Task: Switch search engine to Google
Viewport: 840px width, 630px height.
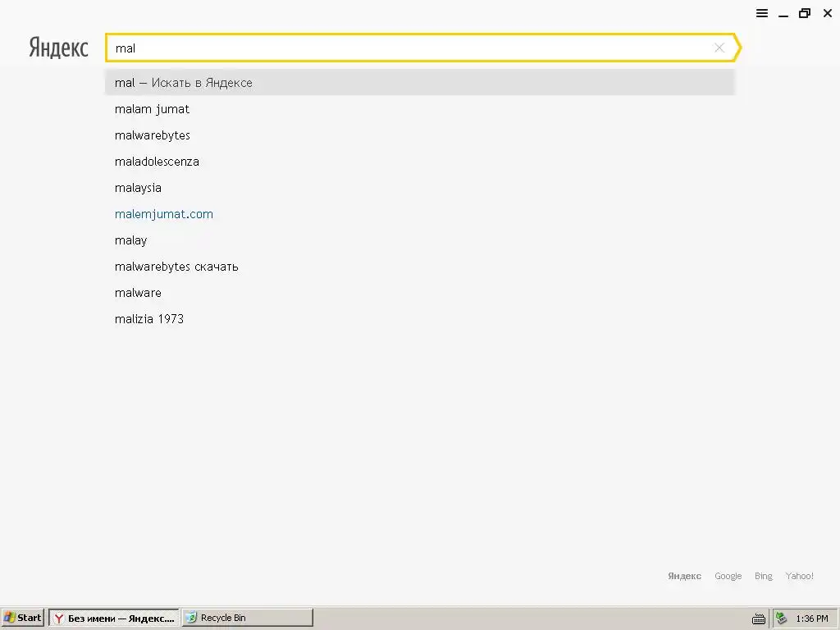Action: click(728, 576)
